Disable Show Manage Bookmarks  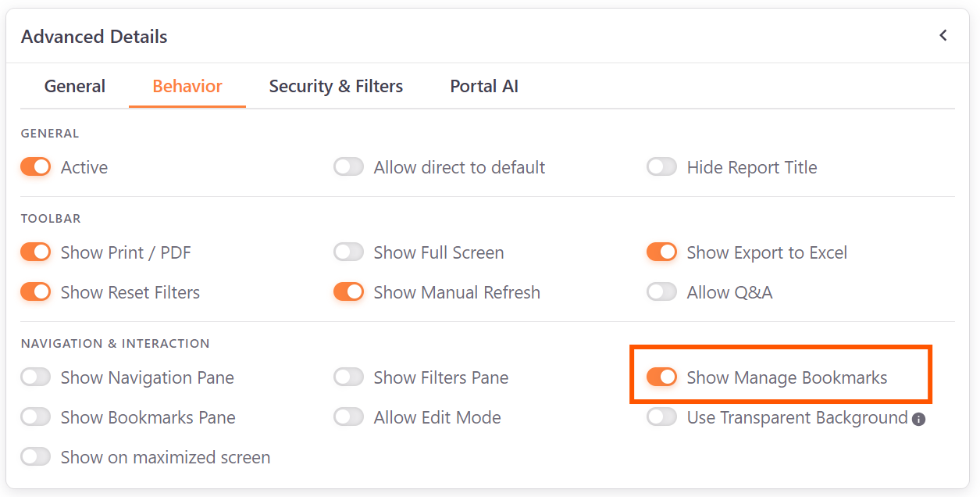pyautogui.click(x=661, y=377)
